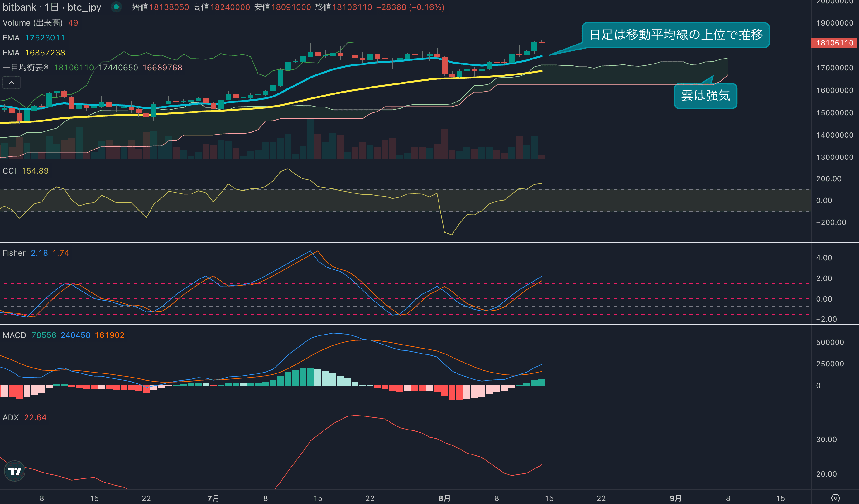Viewport: 859px width, 504px height.
Task: Select the cyan EMA 17523011 legend
Action: click(x=34, y=38)
